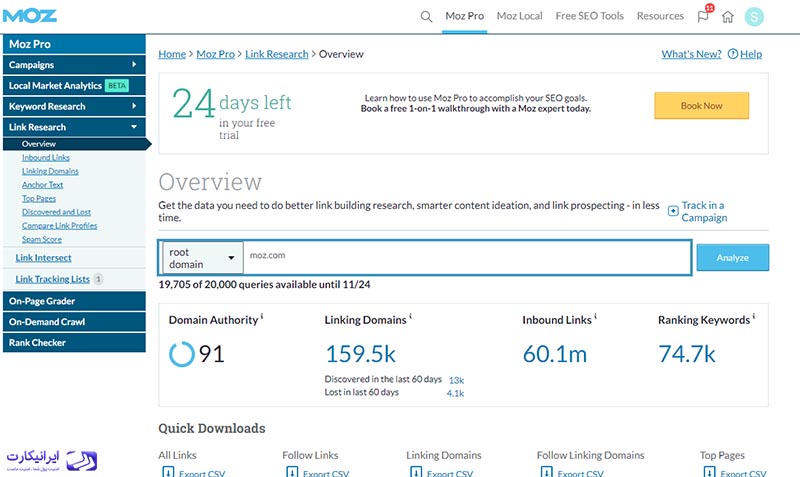Click the Analyze button
Screen dimensions: 800x477
(733, 258)
